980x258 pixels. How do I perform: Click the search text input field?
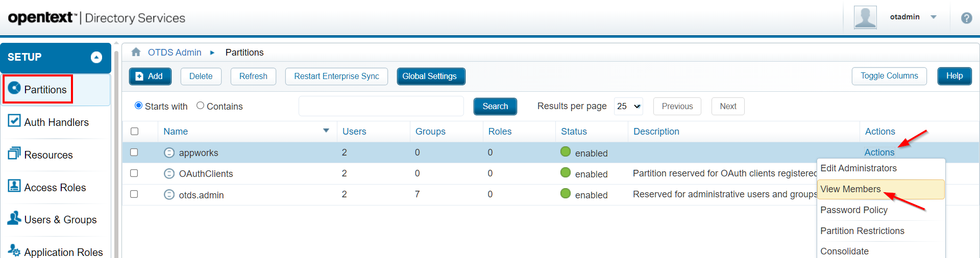(x=381, y=106)
